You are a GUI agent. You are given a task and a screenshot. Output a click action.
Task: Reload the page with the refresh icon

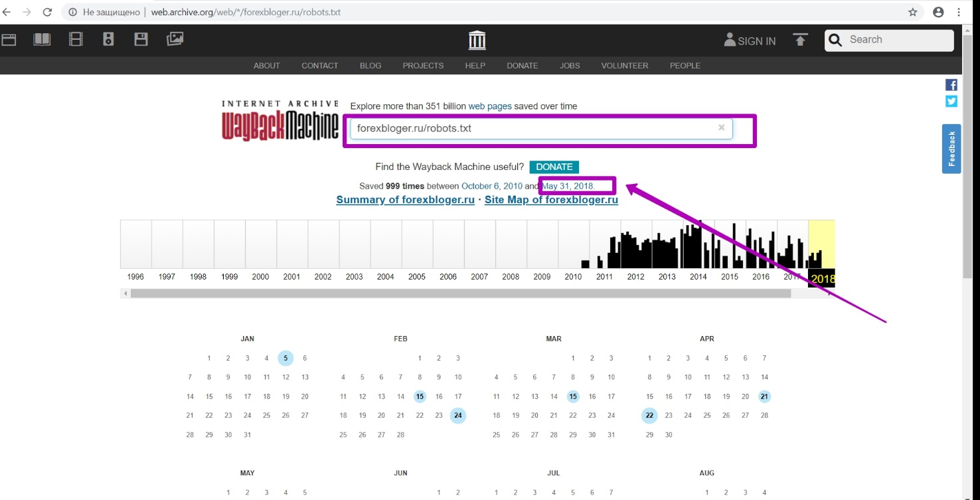click(x=47, y=12)
